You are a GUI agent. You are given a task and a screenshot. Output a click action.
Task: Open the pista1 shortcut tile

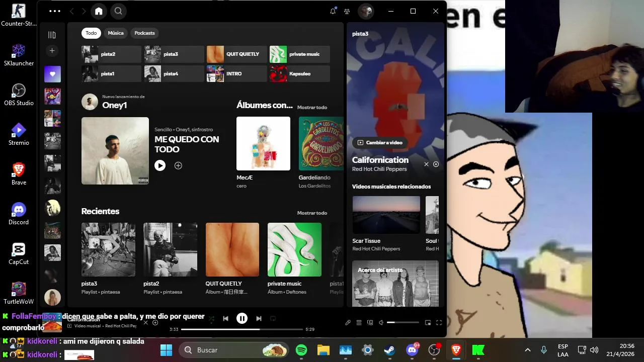coord(111,74)
